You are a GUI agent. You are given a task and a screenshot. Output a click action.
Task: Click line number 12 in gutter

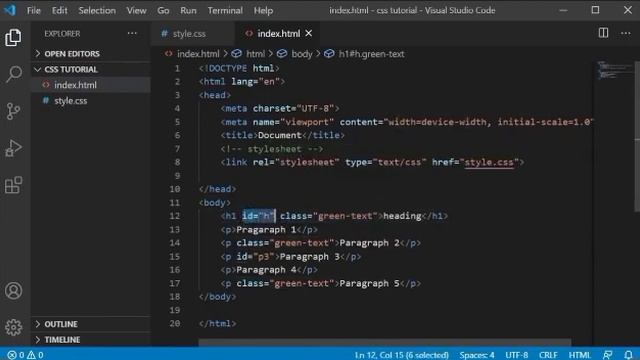point(175,216)
